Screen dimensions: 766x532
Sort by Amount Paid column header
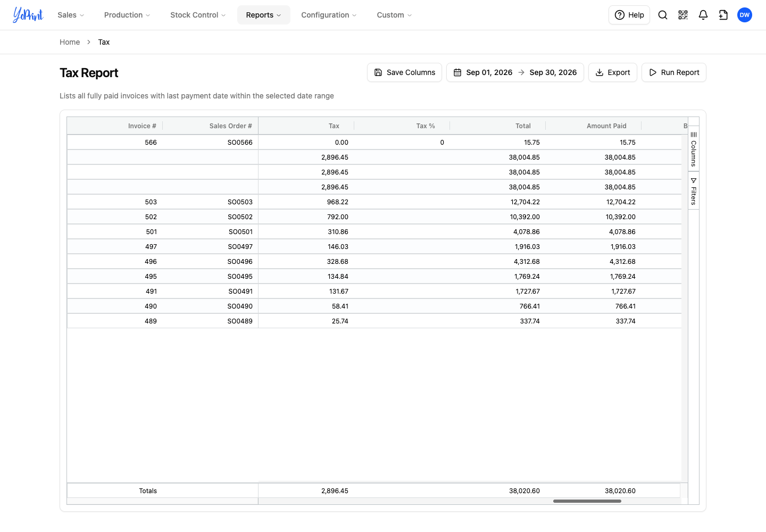point(607,126)
